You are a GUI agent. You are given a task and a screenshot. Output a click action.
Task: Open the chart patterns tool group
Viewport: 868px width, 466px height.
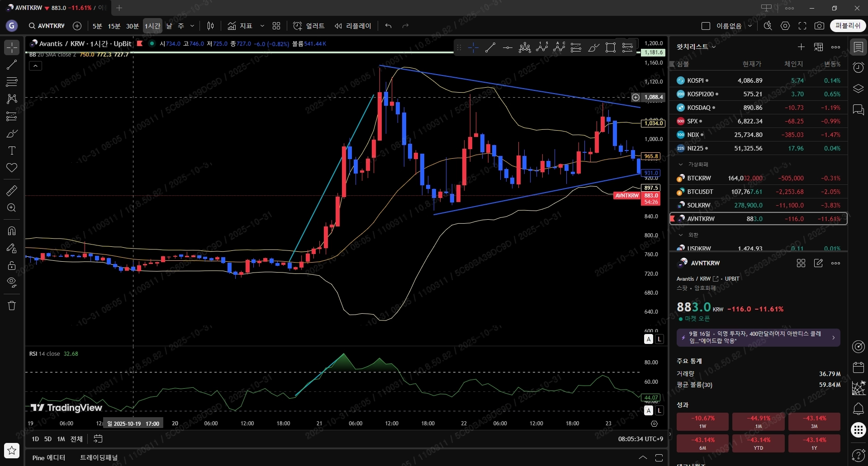click(12, 99)
